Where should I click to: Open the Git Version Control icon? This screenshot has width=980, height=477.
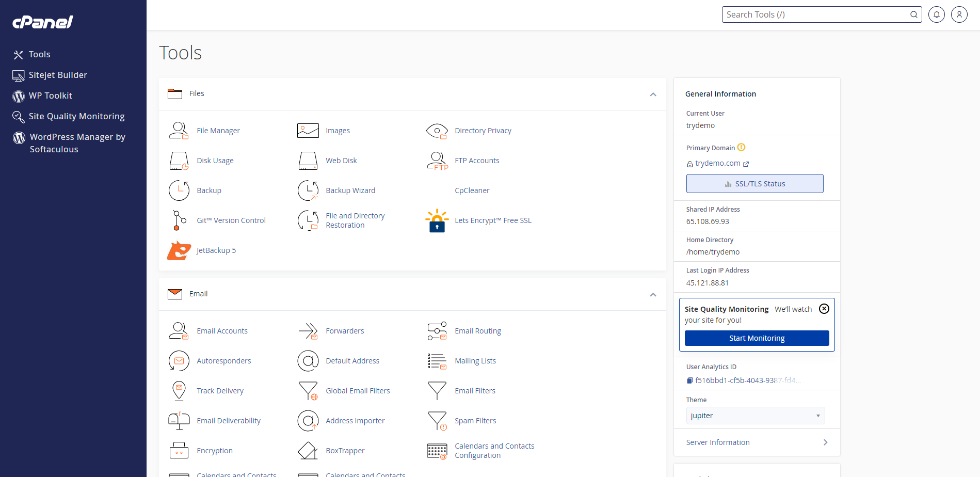coord(179,220)
